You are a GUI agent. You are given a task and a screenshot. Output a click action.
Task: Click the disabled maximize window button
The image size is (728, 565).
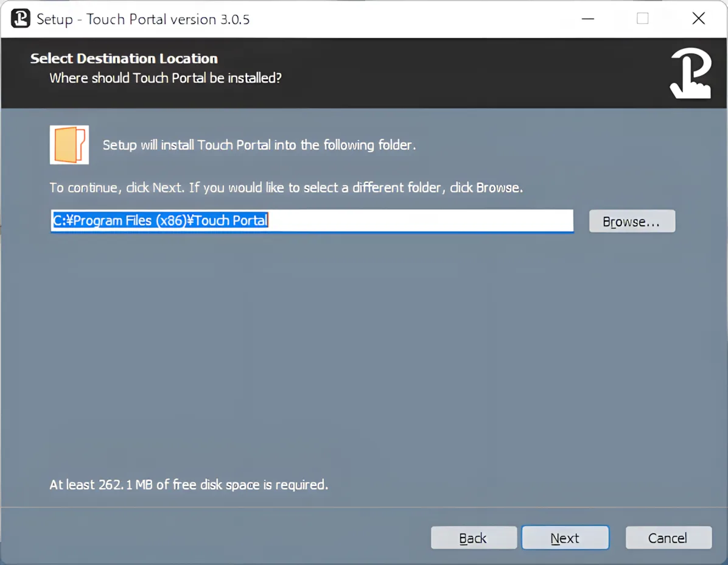(x=643, y=19)
